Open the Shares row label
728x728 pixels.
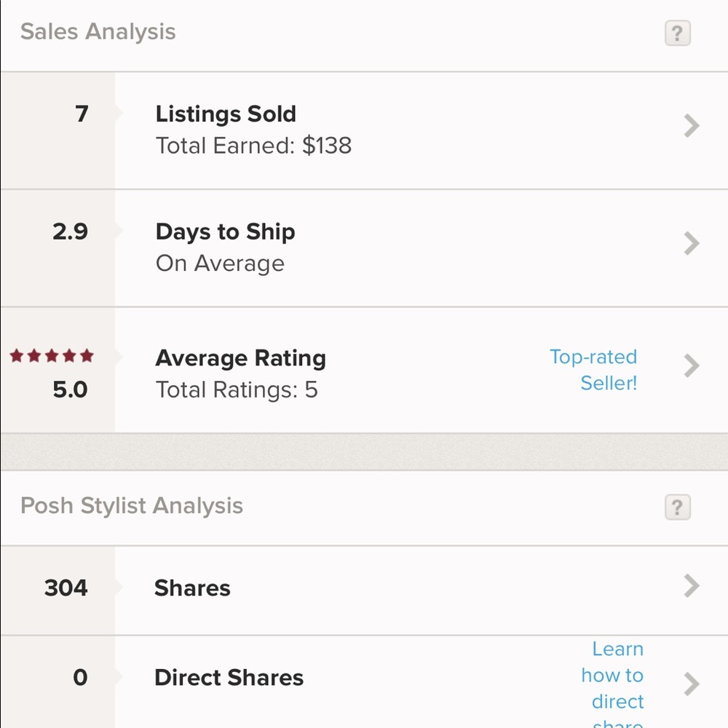(x=192, y=588)
